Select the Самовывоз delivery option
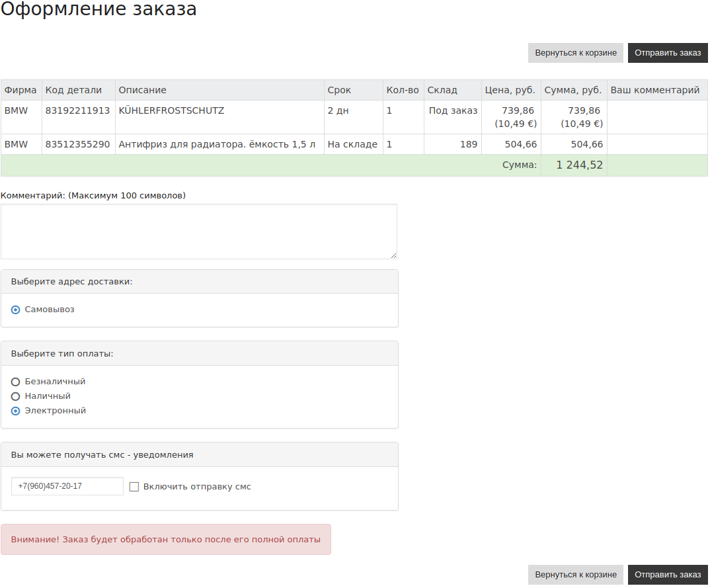Image resolution: width=710 pixels, height=588 pixels. [16, 310]
